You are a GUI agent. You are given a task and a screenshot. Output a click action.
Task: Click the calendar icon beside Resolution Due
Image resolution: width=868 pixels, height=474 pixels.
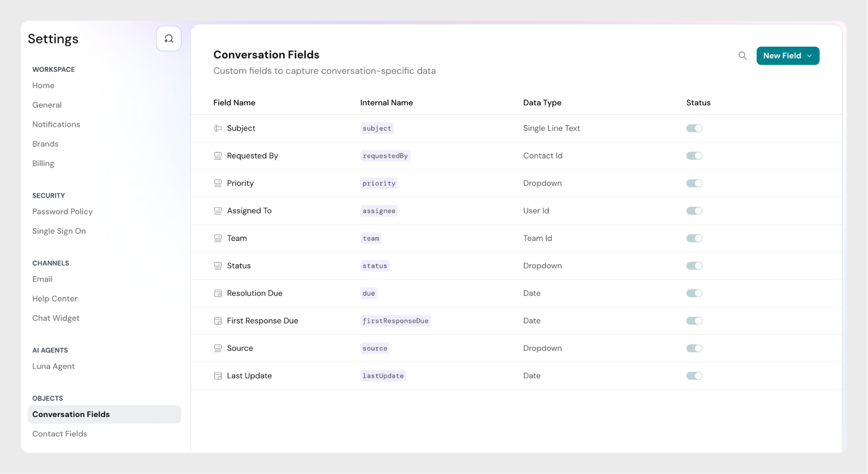click(x=218, y=294)
